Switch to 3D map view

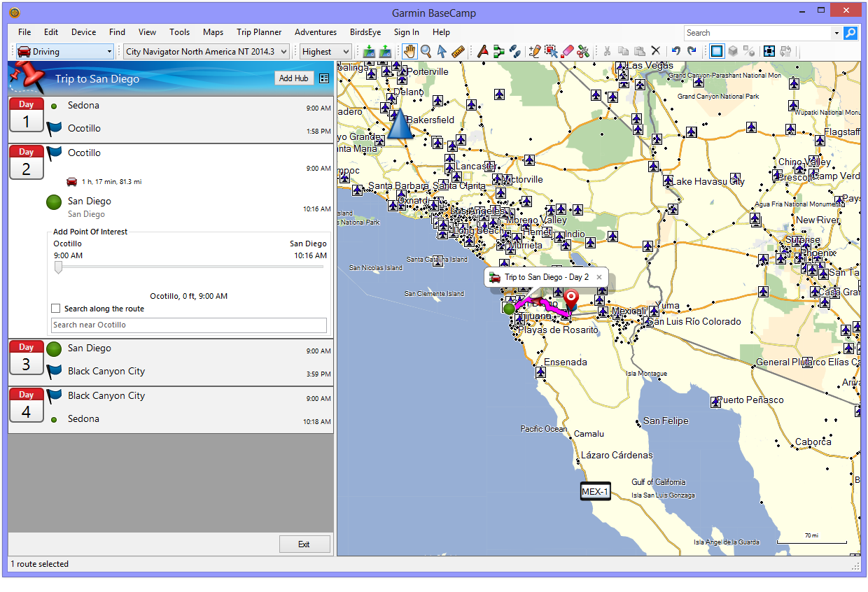pyautogui.click(x=733, y=51)
